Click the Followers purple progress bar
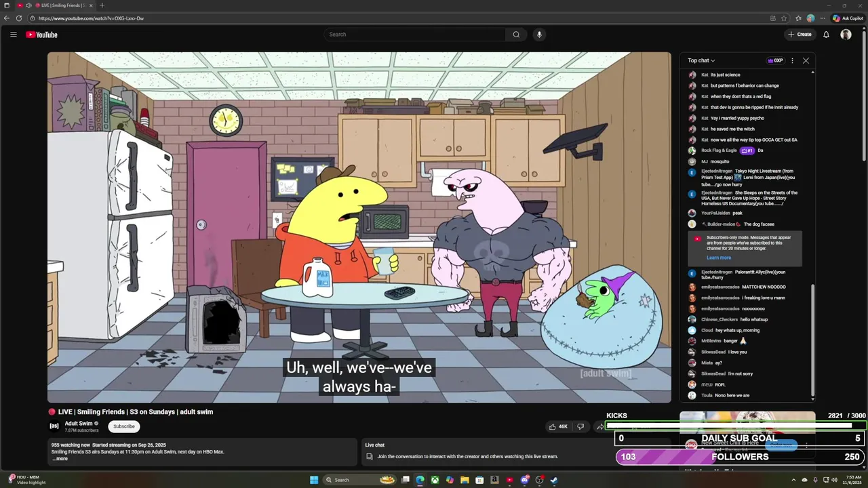The width and height of the screenshot is (868, 488). [741, 457]
